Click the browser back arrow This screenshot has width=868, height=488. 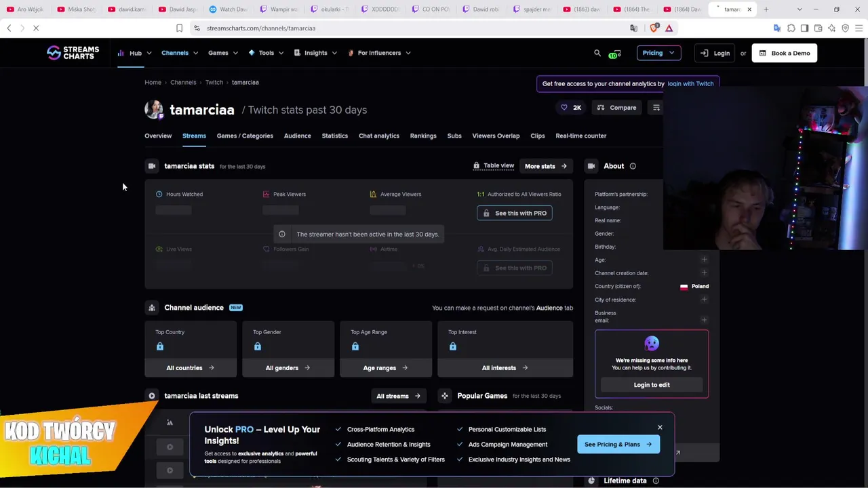pos(9,28)
